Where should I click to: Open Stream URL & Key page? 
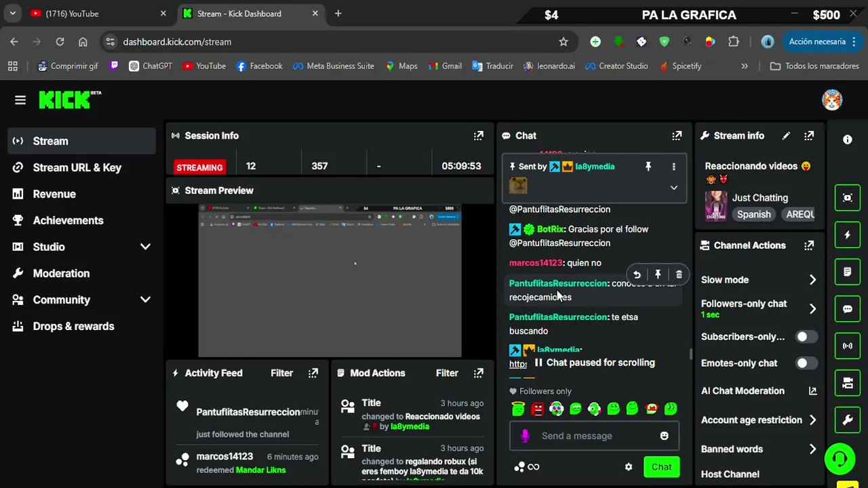tap(81, 167)
